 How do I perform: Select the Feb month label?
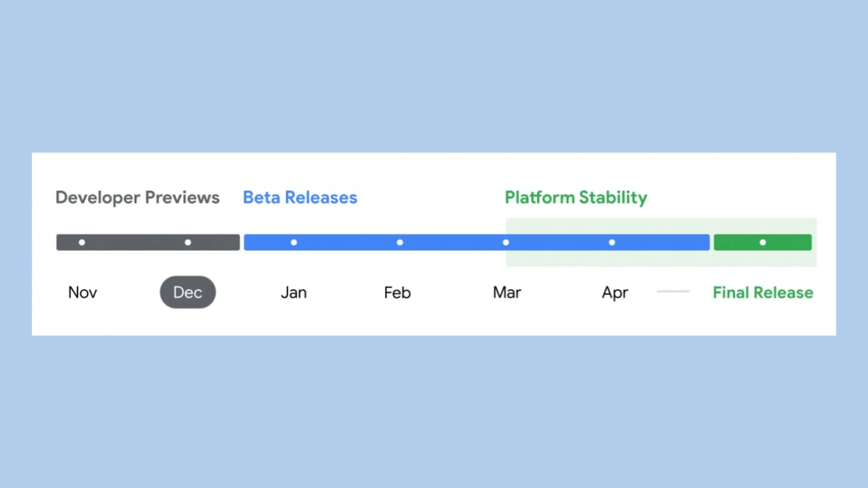(x=397, y=292)
